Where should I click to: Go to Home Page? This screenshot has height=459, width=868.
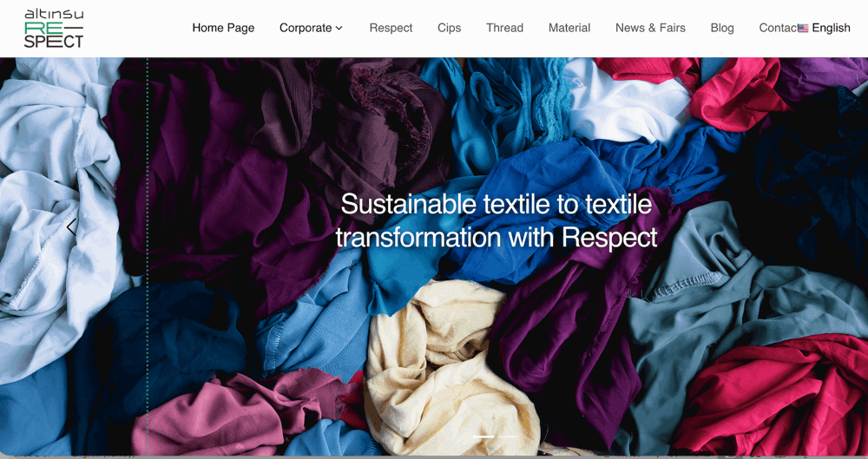point(223,28)
